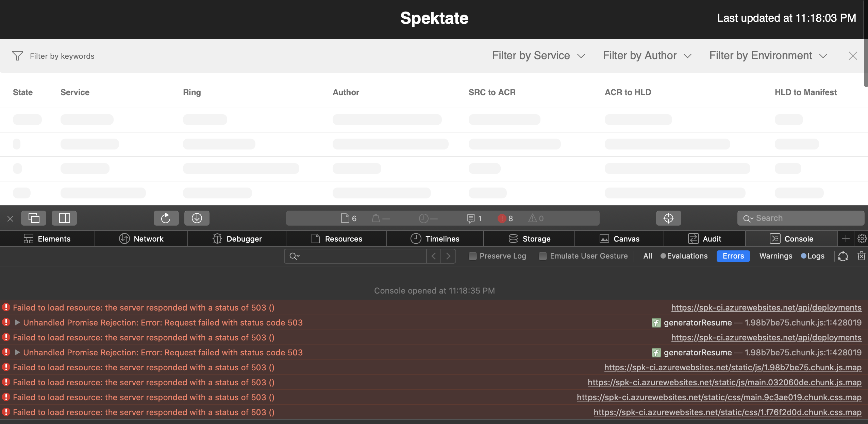Open the api/deployments error link

click(766, 307)
